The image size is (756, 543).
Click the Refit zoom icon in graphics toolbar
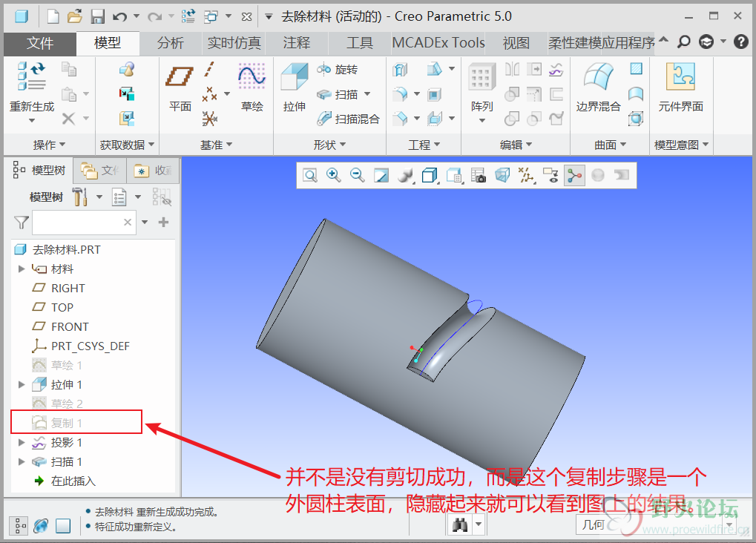[309, 175]
